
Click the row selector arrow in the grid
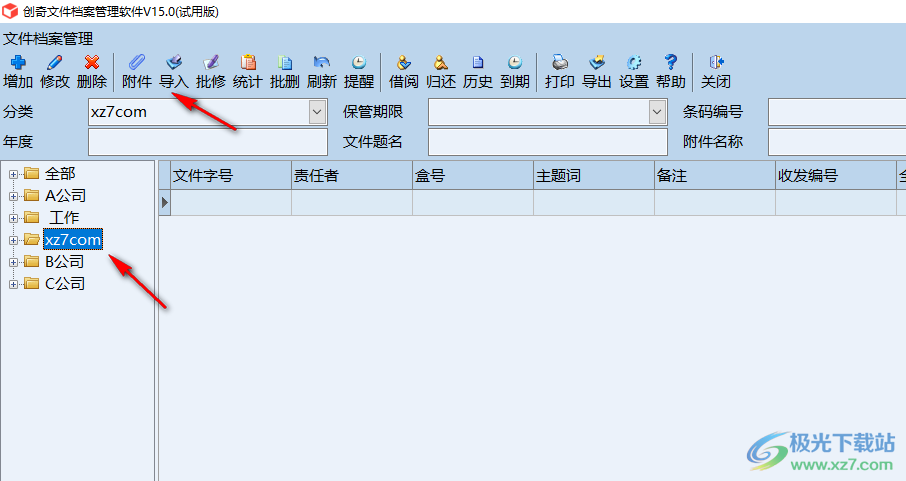point(165,202)
